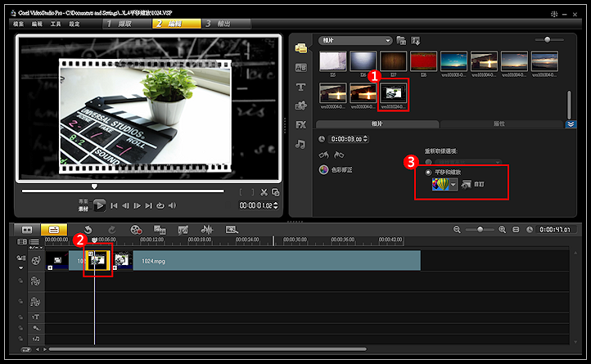This screenshot has width=591, height=364.
Task: Adjust the timeline zoom slider
Action: (480, 230)
